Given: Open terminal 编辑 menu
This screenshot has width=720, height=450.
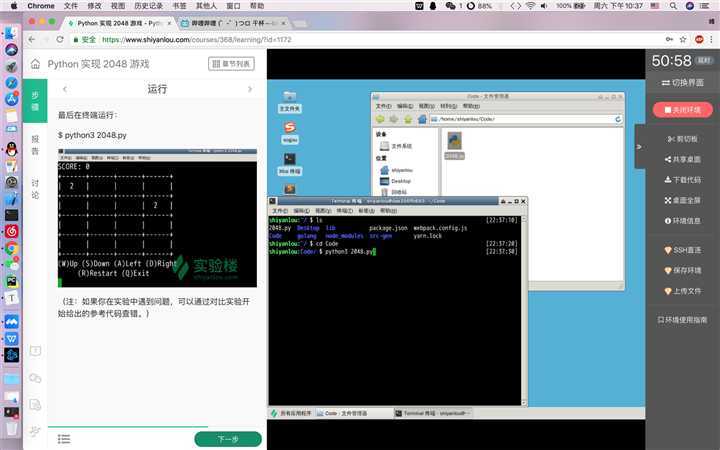Looking at the screenshot, I should (301, 211).
